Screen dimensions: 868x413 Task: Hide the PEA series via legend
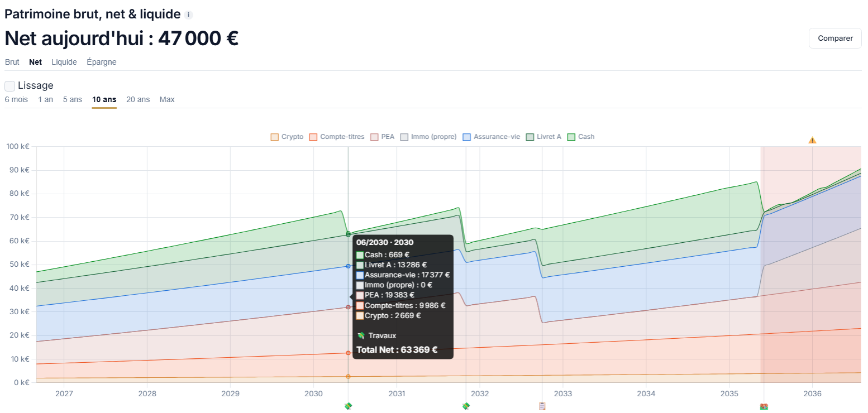383,137
